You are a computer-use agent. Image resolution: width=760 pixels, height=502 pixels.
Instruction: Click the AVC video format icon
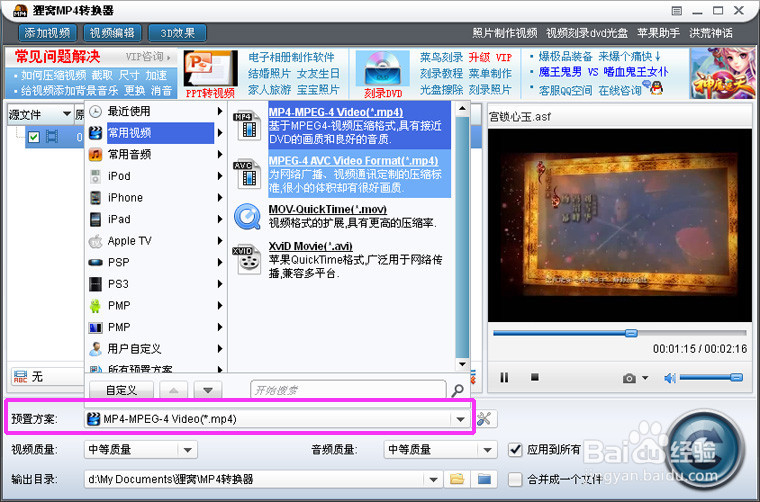247,174
